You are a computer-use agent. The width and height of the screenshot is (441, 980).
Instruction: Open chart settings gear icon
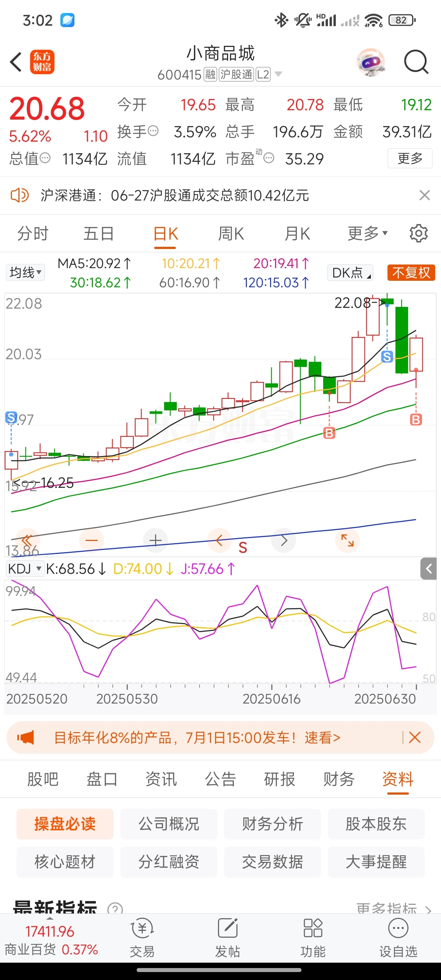(419, 233)
